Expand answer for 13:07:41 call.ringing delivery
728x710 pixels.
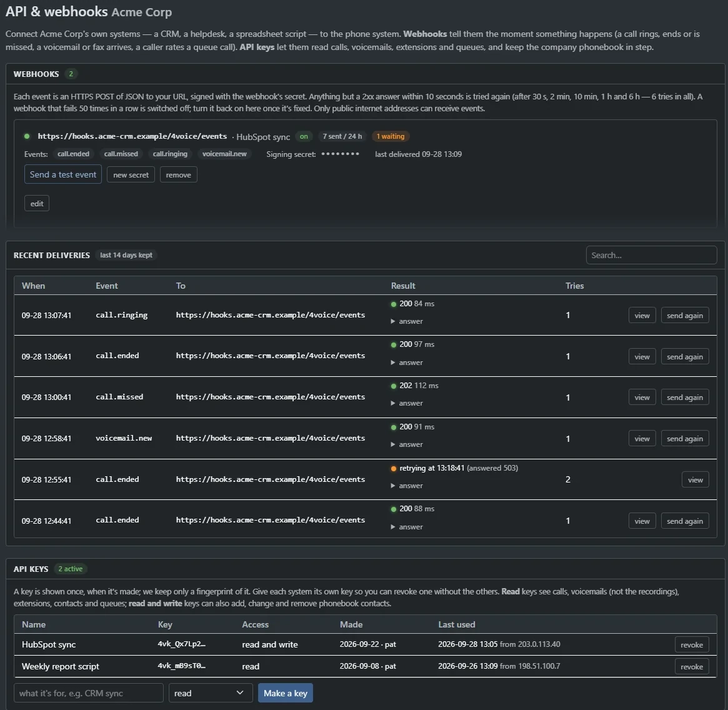click(407, 321)
